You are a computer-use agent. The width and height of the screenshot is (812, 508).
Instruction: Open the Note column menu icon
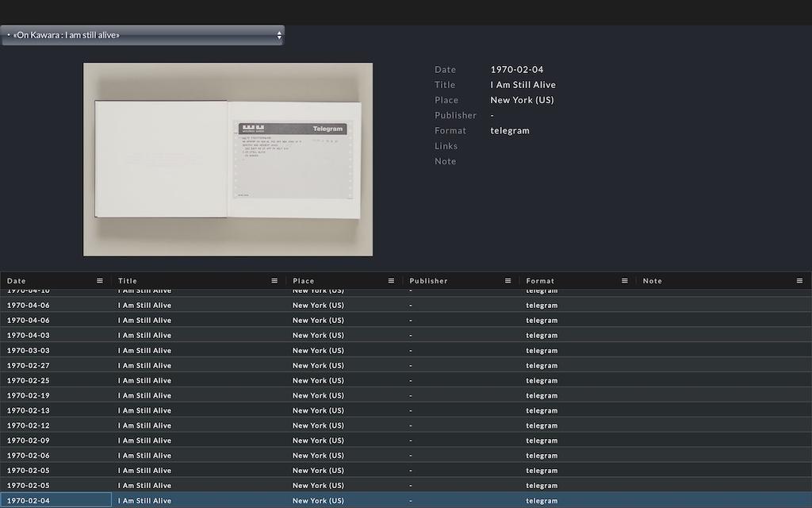tap(799, 280)
